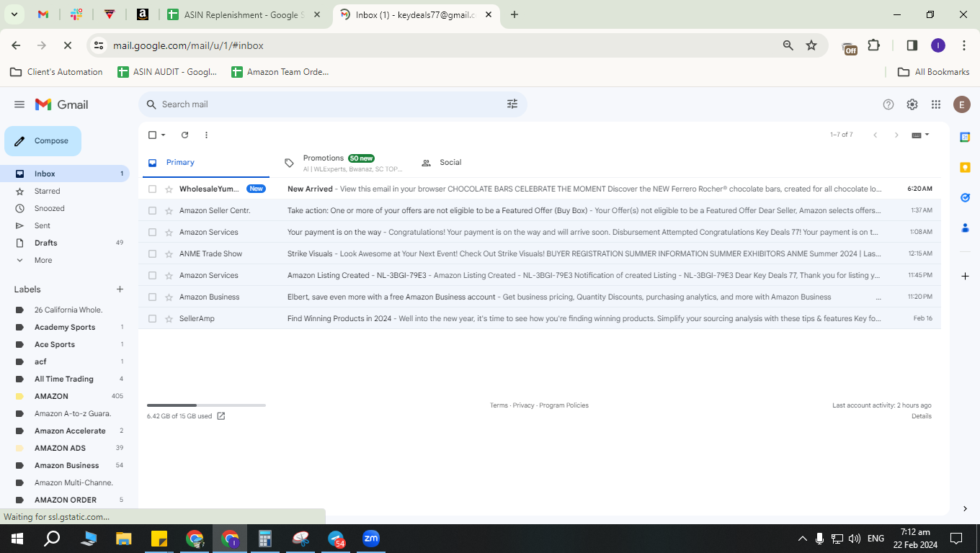Open Amazon Listing Created email

[540, 275]
